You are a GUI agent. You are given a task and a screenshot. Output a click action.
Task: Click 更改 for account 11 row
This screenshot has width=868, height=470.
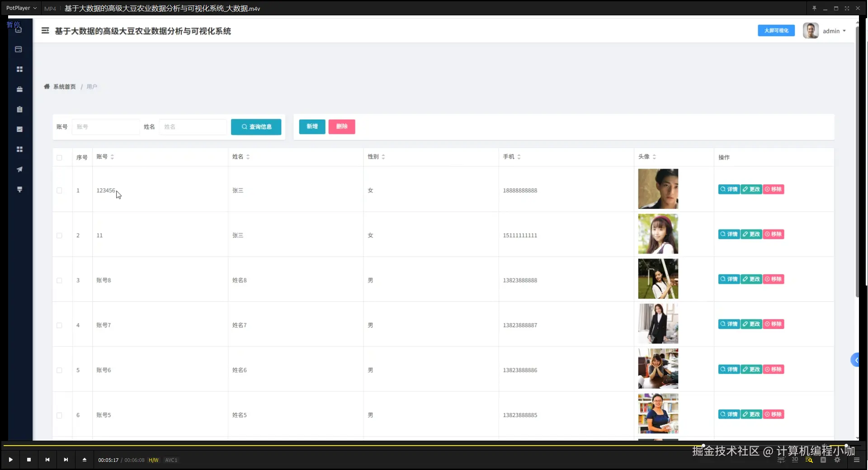[x=751, y=234]
